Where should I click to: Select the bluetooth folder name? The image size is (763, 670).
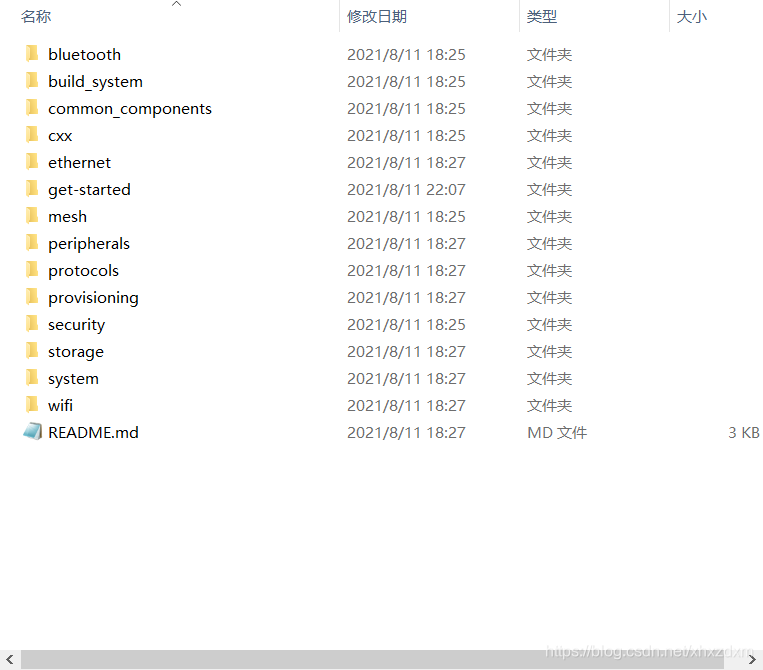(84, 54)
